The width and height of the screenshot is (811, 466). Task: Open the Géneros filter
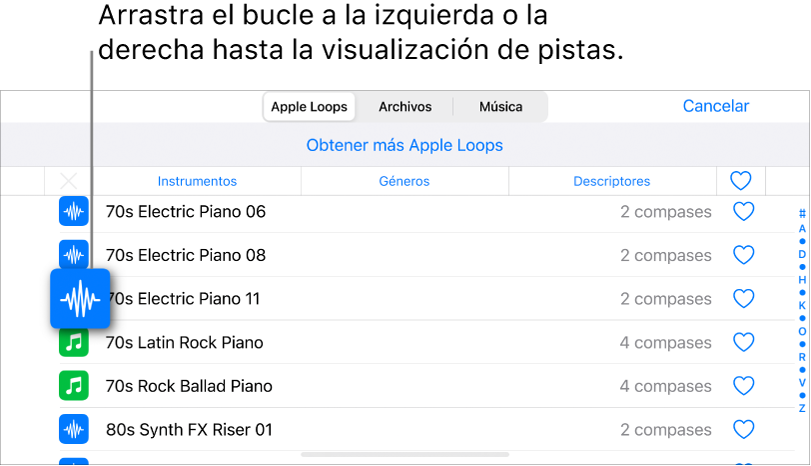coord(404,181)
